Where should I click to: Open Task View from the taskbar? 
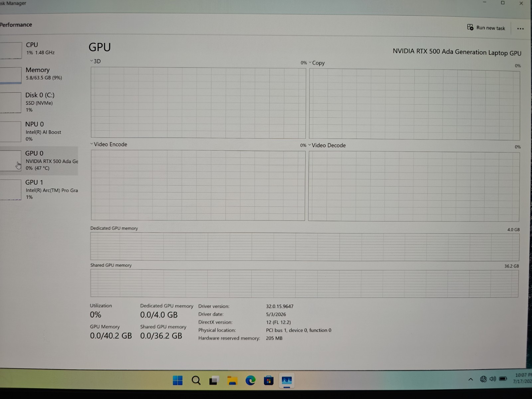214,380
